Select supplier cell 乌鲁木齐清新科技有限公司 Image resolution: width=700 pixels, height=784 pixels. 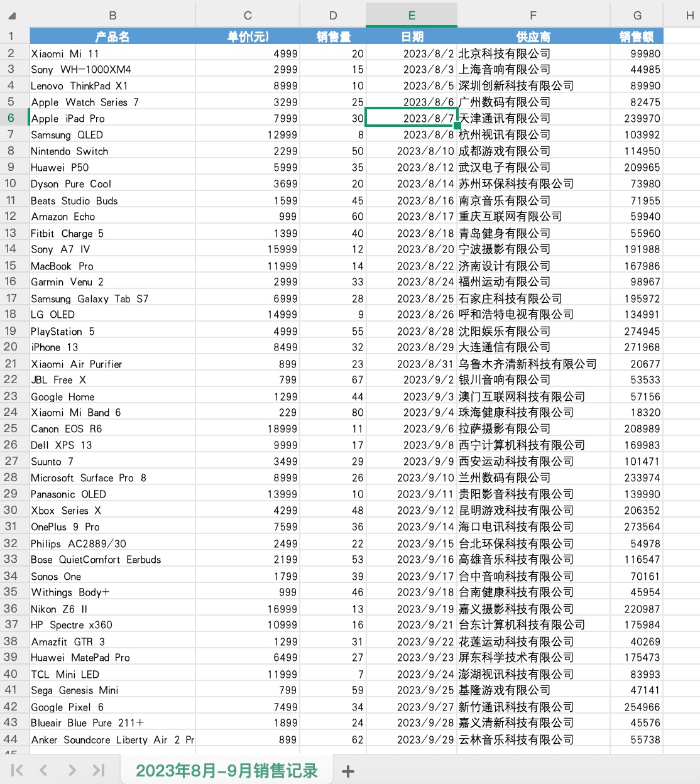[x=533, y=364]
